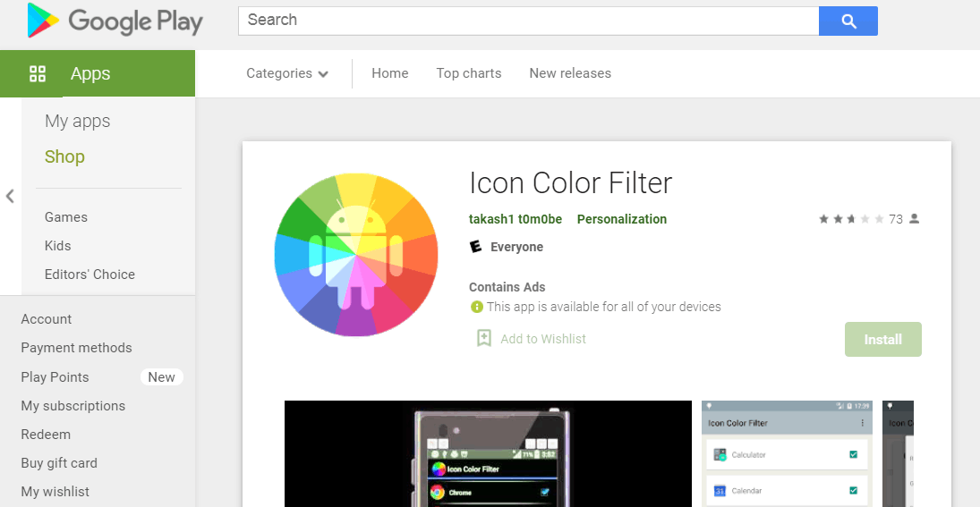Focus the Search input field
This screenshot has width=980, height=507.
[528, 21]
